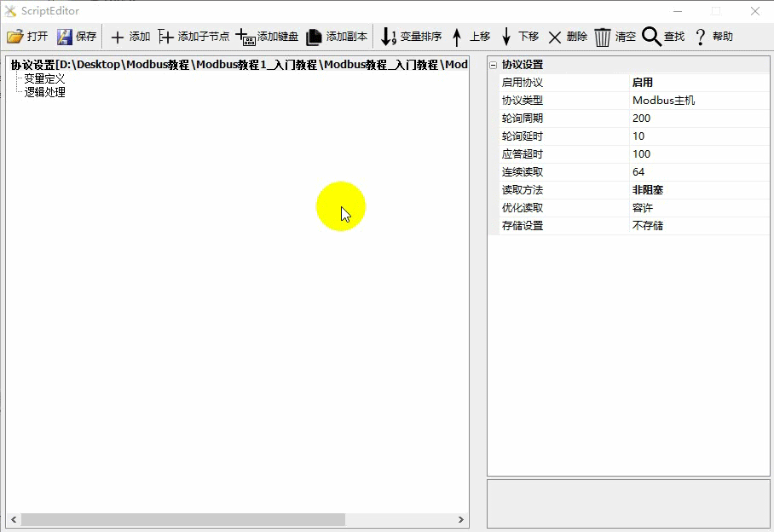
Task: Select the root 协议设置 tree node
Action: click(x=239, y=65)
